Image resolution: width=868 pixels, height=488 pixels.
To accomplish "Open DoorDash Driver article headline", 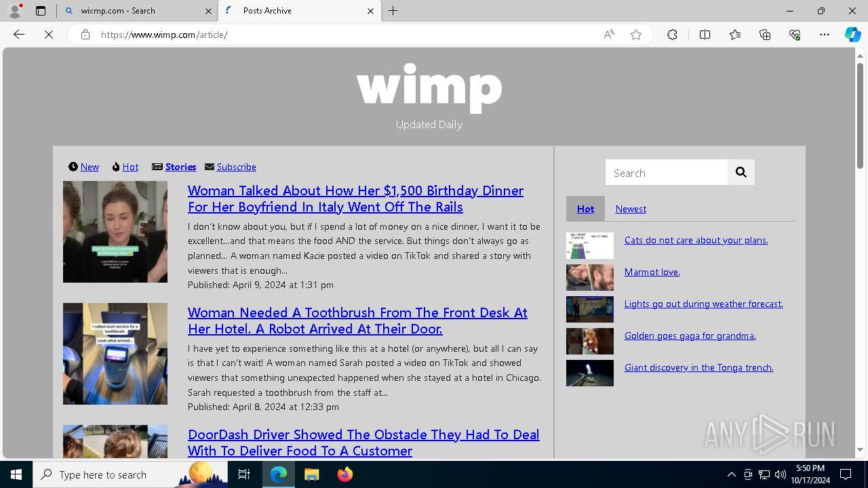I will (x=363, y=443).
